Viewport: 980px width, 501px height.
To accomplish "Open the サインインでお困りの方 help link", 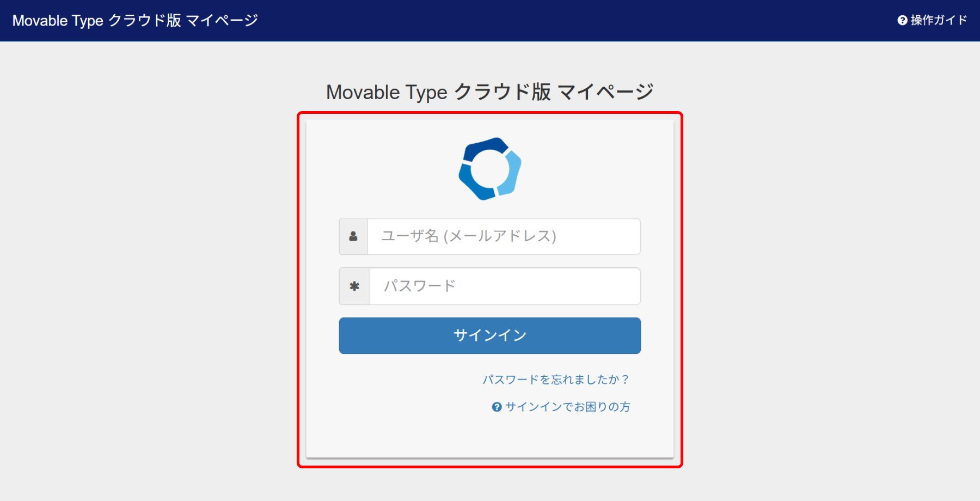I will tap(567, 407).
